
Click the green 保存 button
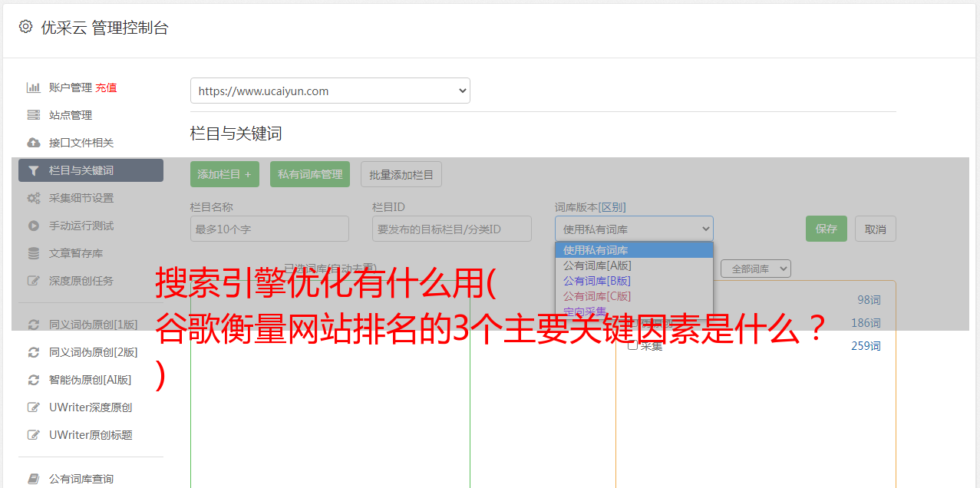tap(827, 229)
